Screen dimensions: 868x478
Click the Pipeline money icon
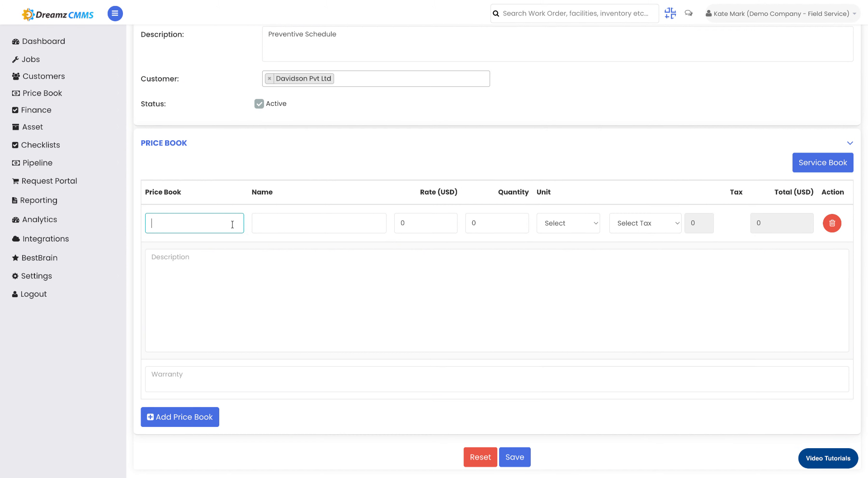[x=16, y=163]
